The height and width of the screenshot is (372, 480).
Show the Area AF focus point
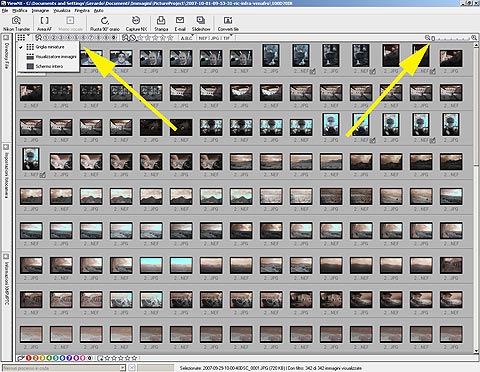point(44,24)
